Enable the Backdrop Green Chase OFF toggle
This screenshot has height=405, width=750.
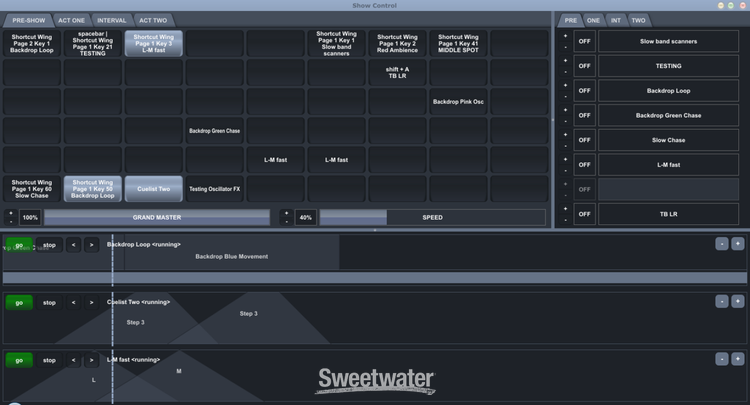pos(584,115)
